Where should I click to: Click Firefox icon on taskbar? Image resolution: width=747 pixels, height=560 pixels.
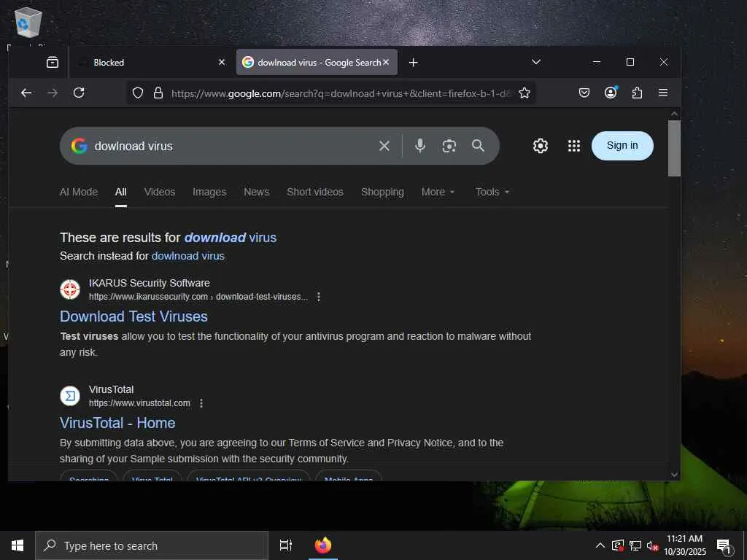click(323, 545)
